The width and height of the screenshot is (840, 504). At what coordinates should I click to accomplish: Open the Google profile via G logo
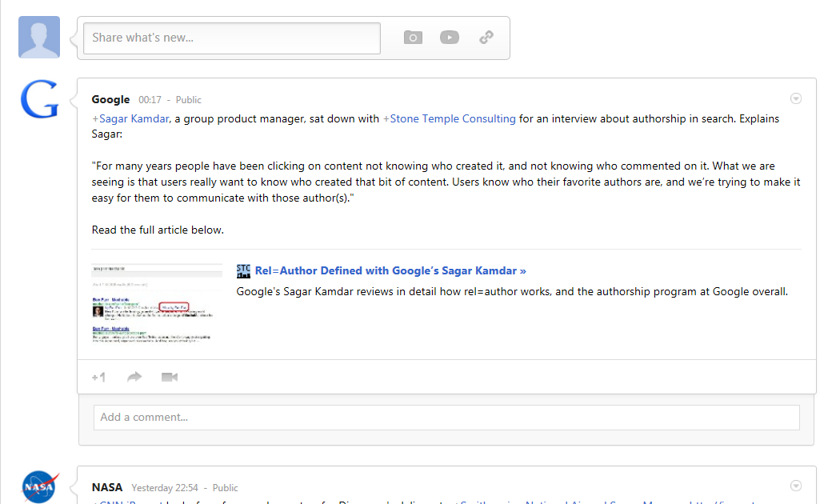(39, 99)
